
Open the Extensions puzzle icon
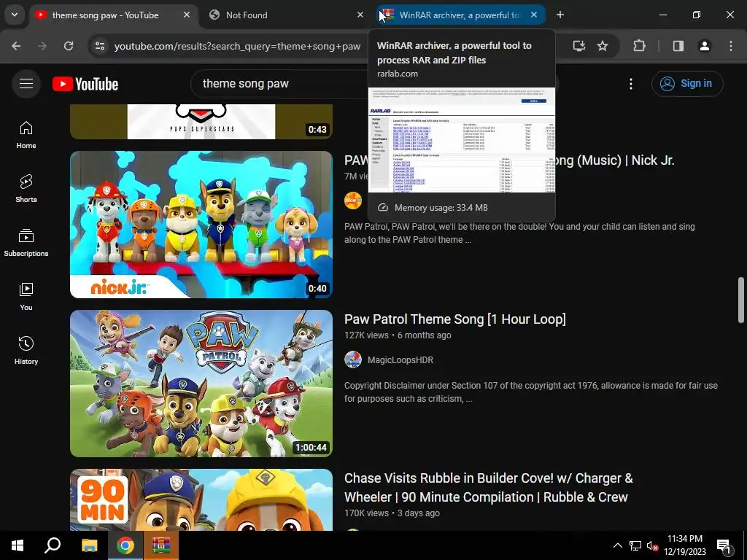click(639, 46)
